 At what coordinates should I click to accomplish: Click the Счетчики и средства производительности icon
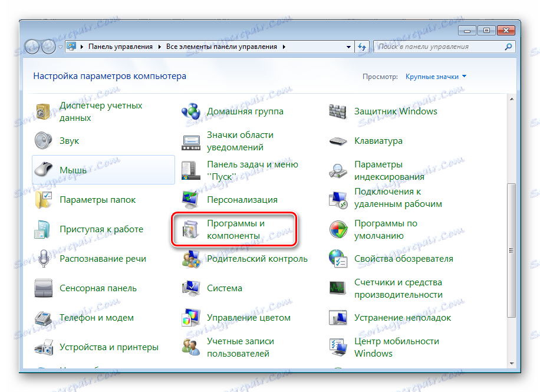[x=338, y=288]
